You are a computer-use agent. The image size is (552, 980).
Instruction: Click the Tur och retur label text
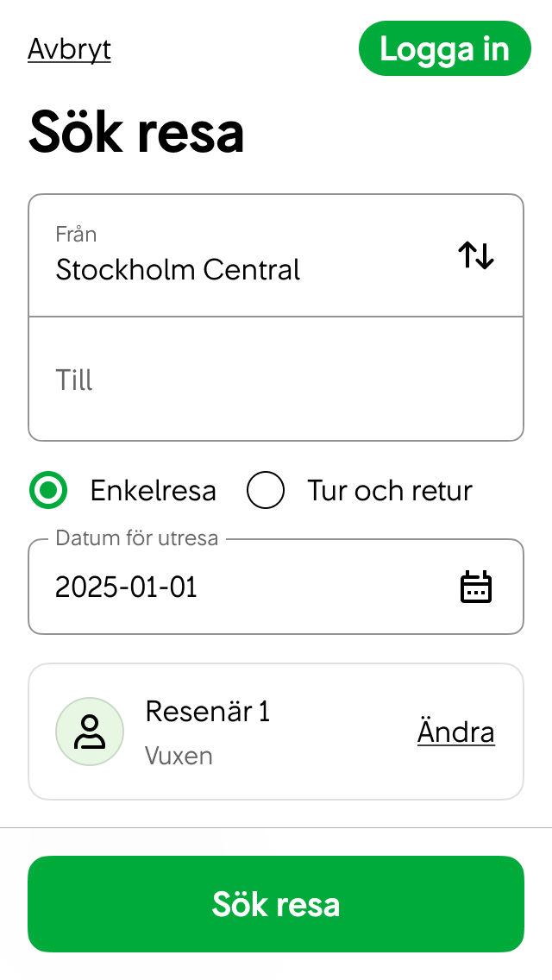(390, 489)
